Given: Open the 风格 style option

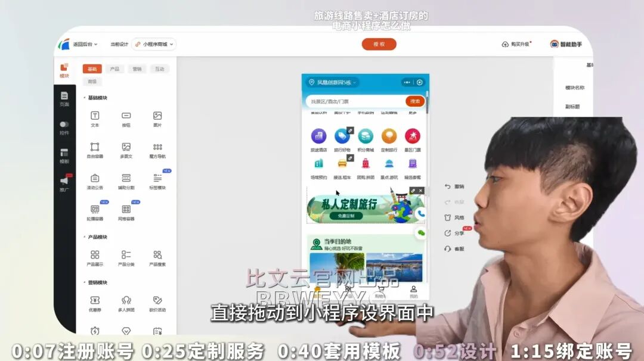Looking at the screenshot, I should pos(454,218).
